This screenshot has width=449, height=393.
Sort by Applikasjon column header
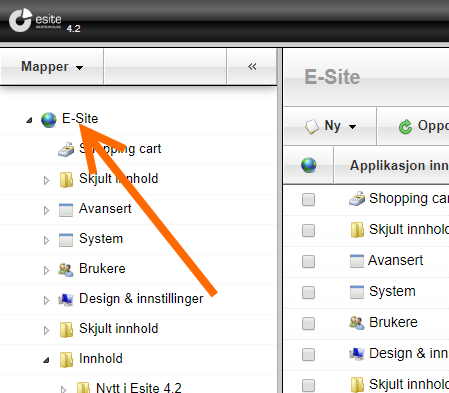click(x=399, y=166)
